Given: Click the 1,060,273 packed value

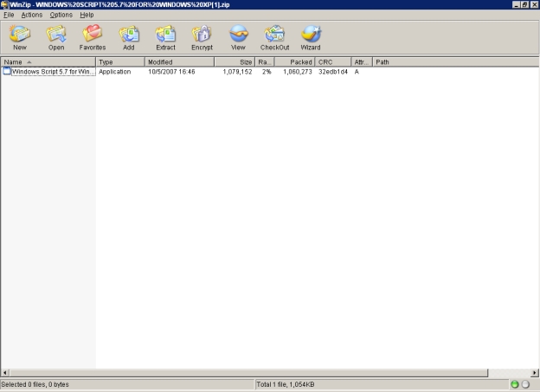Looking at the screenshot, I should pyautogui.click(x=298, y=72).
